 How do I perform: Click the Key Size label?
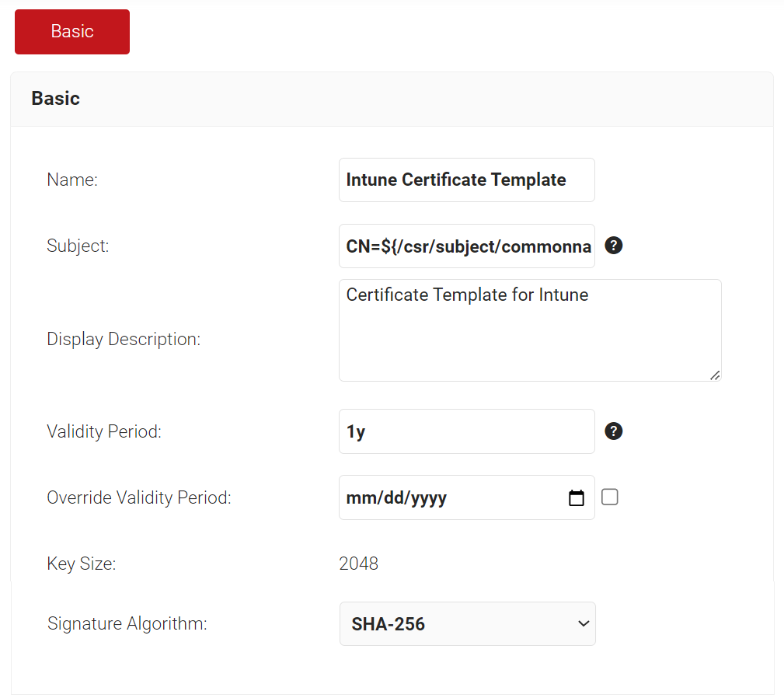(x=81, y=564)
